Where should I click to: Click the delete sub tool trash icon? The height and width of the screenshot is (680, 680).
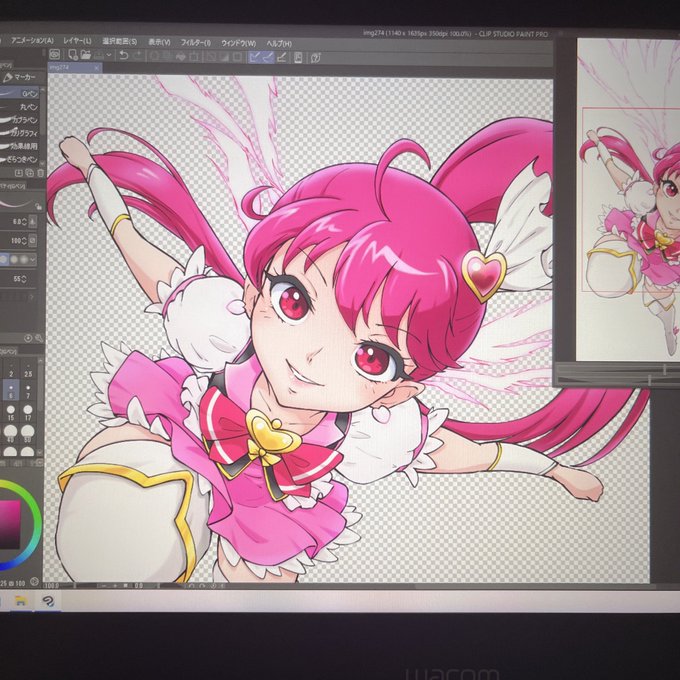40,173
